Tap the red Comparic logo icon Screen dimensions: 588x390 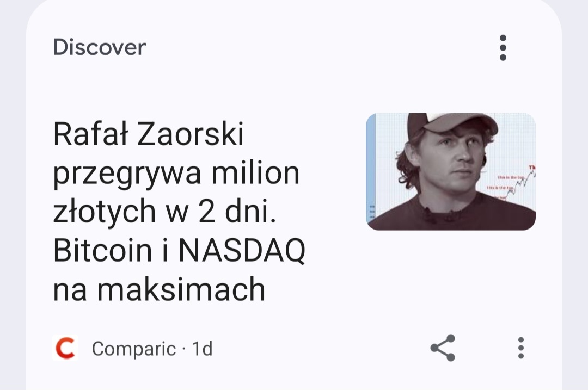[x=65, y=348]
